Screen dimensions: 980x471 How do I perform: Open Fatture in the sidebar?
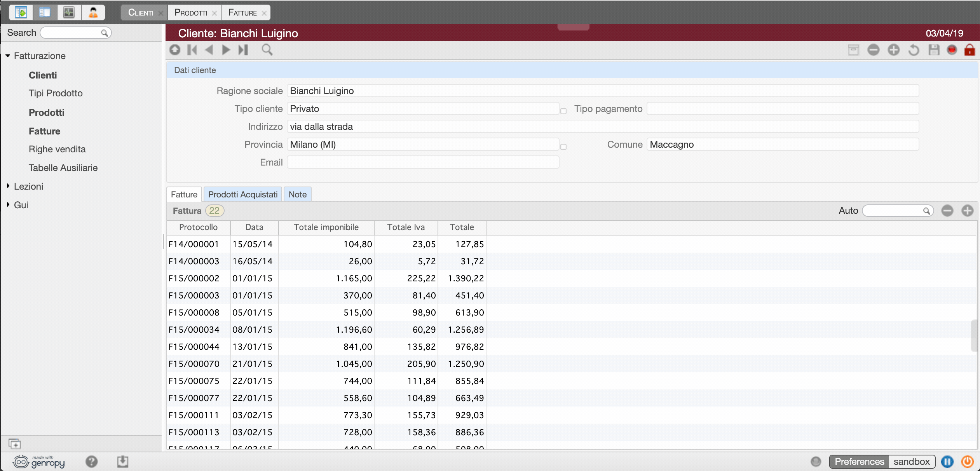(45, 131)
